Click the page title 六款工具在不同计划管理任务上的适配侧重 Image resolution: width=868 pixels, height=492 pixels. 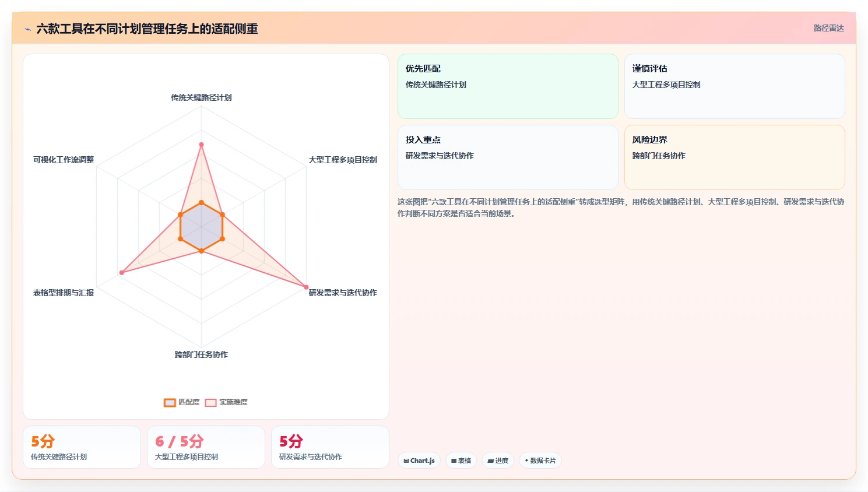147,29
